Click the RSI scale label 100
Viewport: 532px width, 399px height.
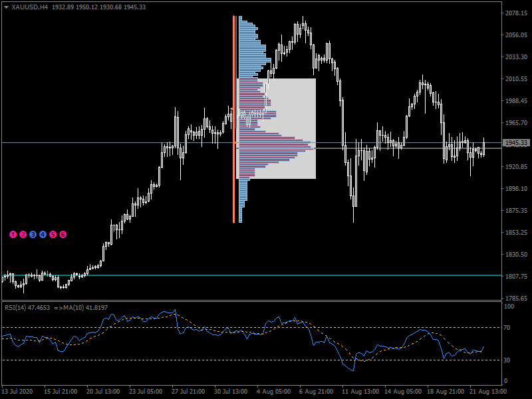point(509,307)
